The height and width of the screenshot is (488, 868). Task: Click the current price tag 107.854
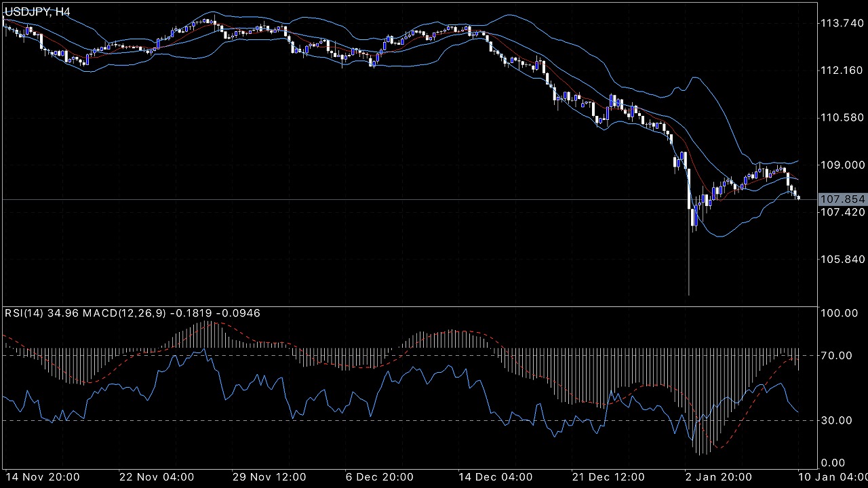[842, 199]
